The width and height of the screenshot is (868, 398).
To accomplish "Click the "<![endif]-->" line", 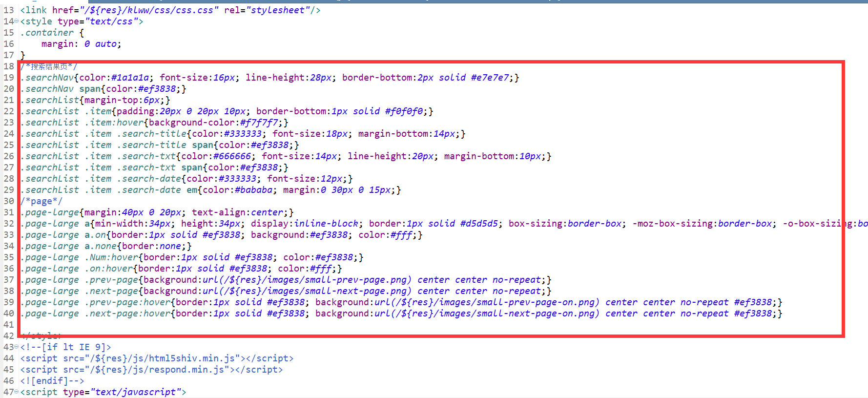I will point(52,381).
